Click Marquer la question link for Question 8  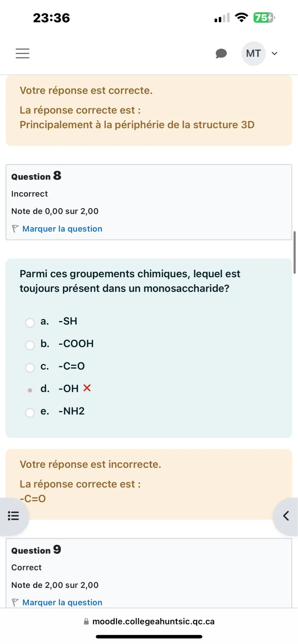tap(62, 229)
